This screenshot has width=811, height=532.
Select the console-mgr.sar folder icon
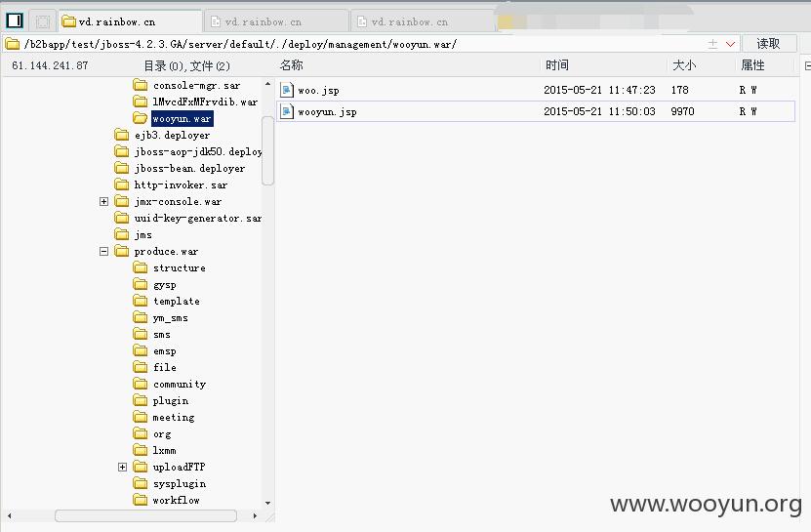point(141,85)
